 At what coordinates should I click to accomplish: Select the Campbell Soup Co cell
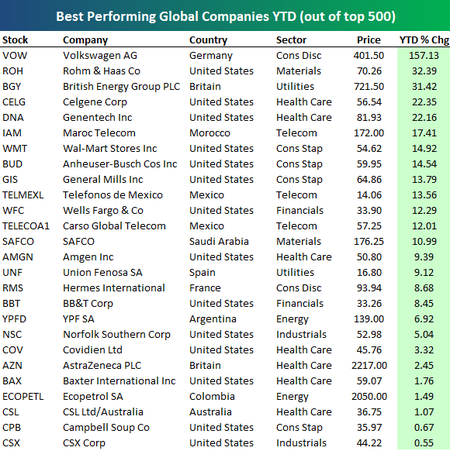[106, 427]
